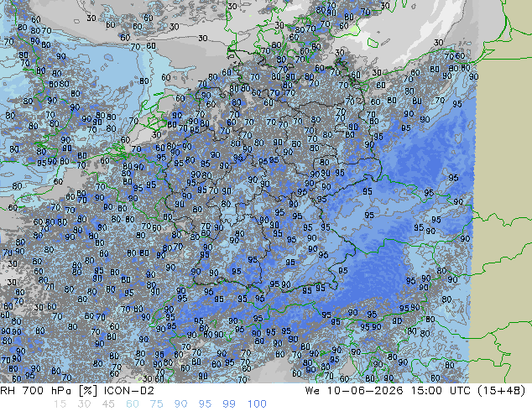532x411 pixels.
Task: Click the 60 value in the bottom legend
Action: pyautogui.click(x=133, y=404)
